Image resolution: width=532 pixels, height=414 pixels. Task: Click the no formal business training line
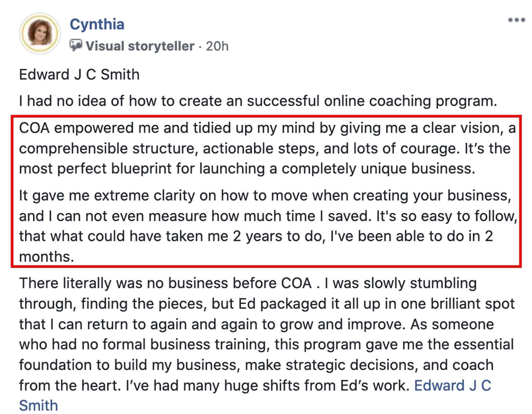coord(266,345)
